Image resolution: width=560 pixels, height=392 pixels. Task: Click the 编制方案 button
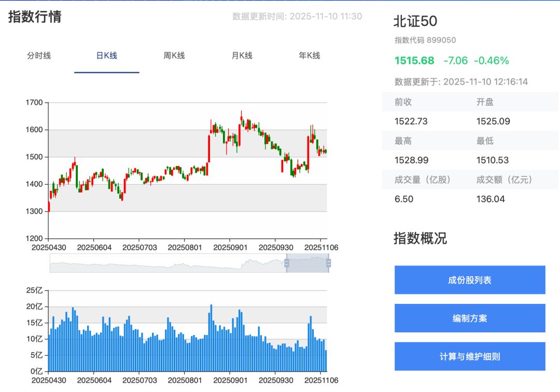pos(470,318)
